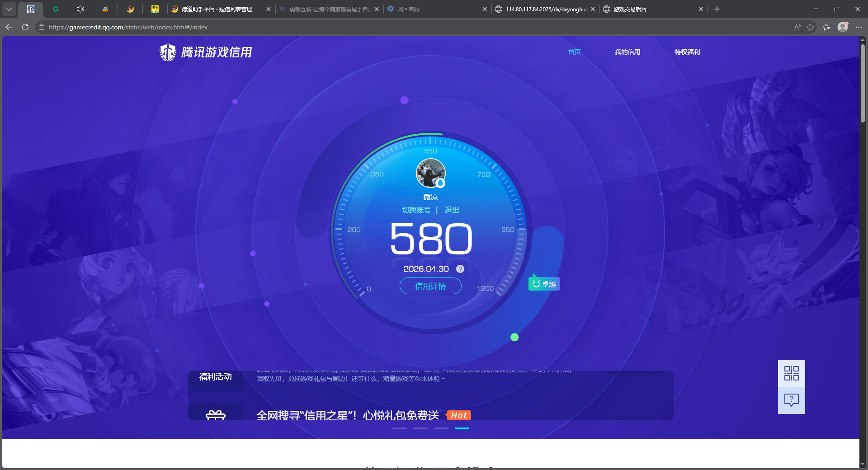Click the scrollbar down arrow
The image size is (868, 470).
pos(863,464)
